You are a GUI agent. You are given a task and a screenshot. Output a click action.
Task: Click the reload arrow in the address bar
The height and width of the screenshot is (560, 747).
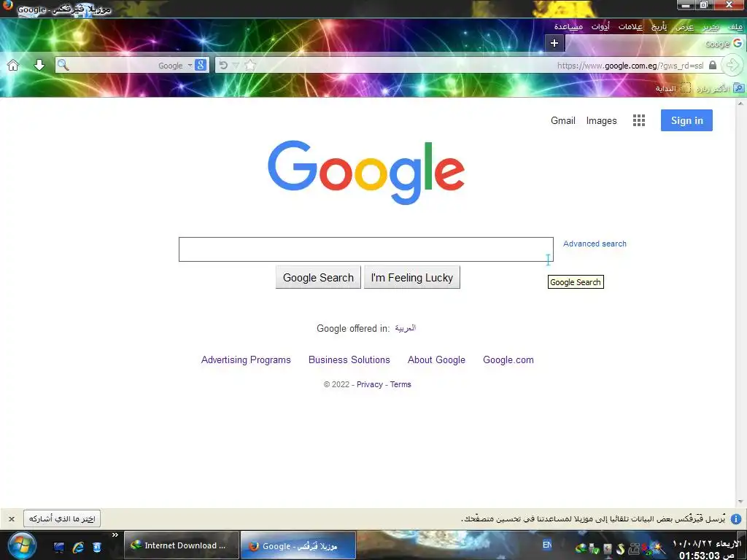pyautogui.click(x=223, y=65)
